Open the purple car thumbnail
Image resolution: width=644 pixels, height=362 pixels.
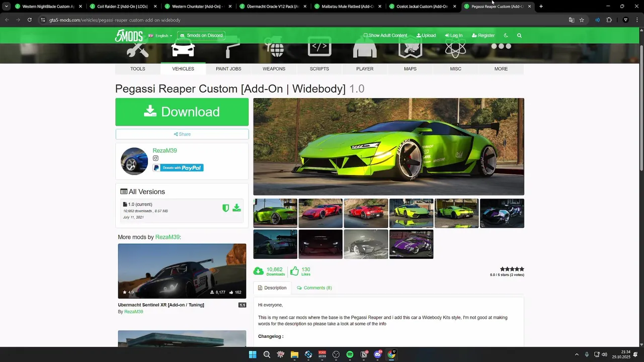(411, 244)
